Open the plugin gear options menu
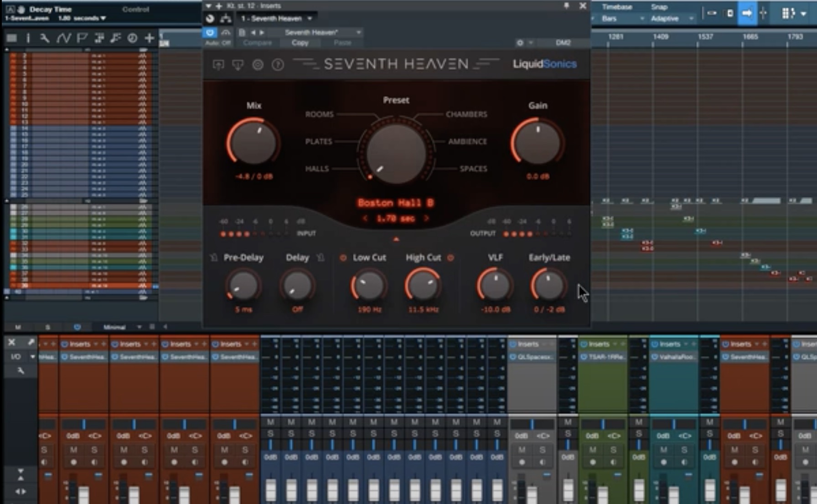817x504 pixels. [520, 43]
